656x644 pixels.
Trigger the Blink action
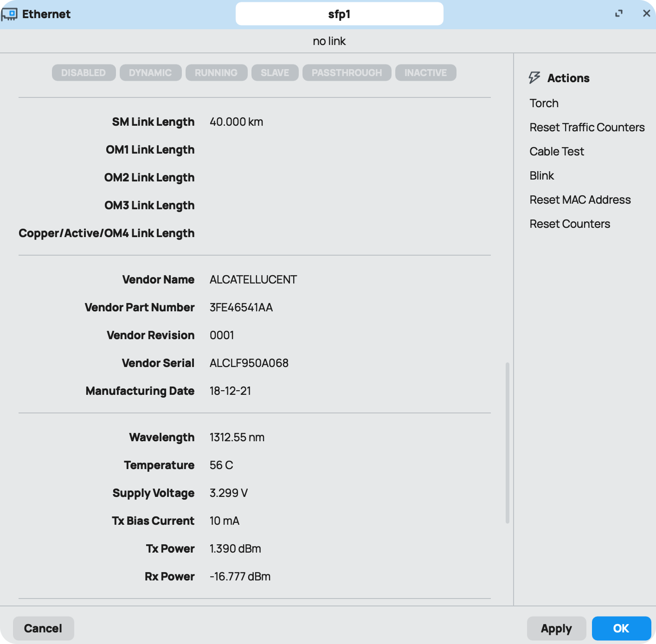(542, 175)
